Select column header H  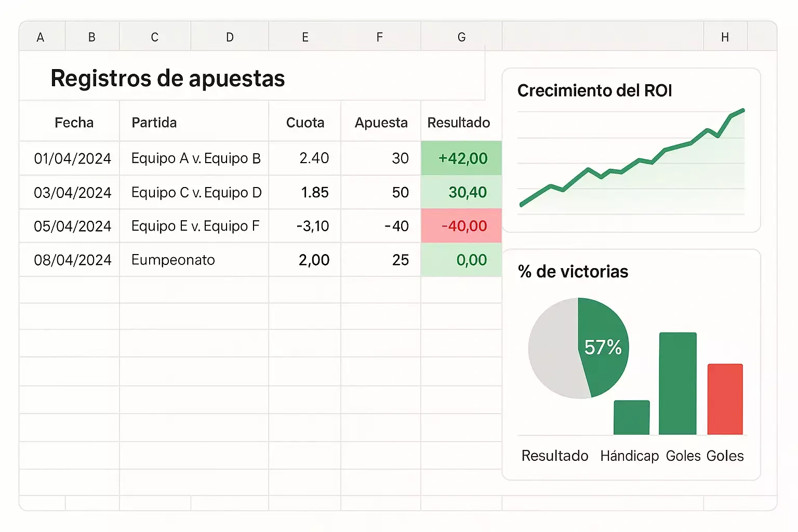pyautogui.click(x=725, y=36)
